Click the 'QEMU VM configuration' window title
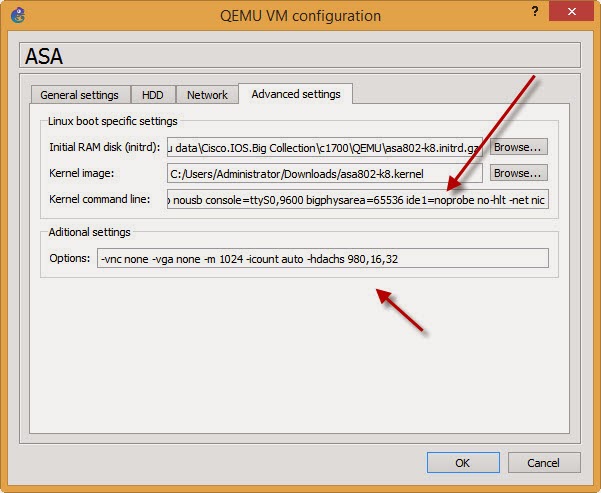The width and height of the screenshot is (601, 493). click(x=300, y=16)
